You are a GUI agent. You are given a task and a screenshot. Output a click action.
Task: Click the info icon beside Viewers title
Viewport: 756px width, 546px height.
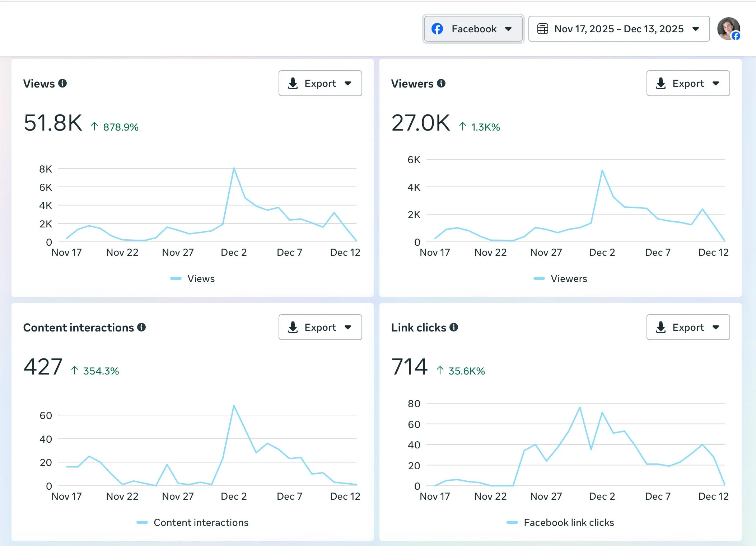(x=441, y=83)
